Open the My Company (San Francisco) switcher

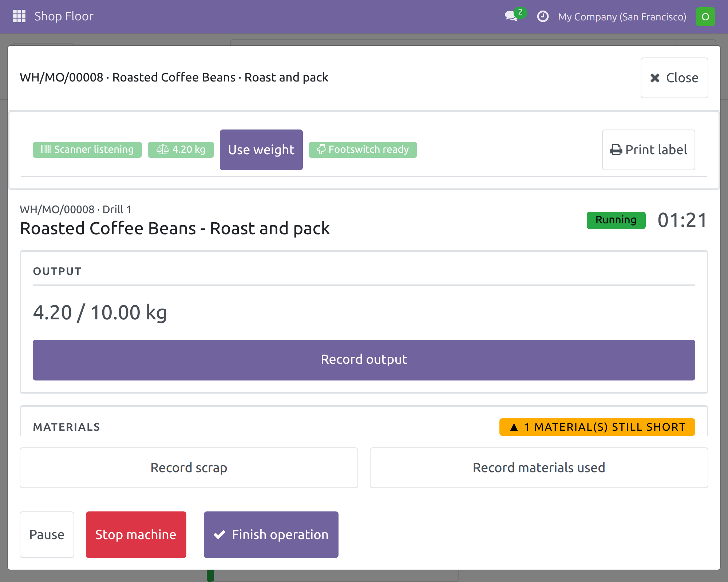coord(622,17)
